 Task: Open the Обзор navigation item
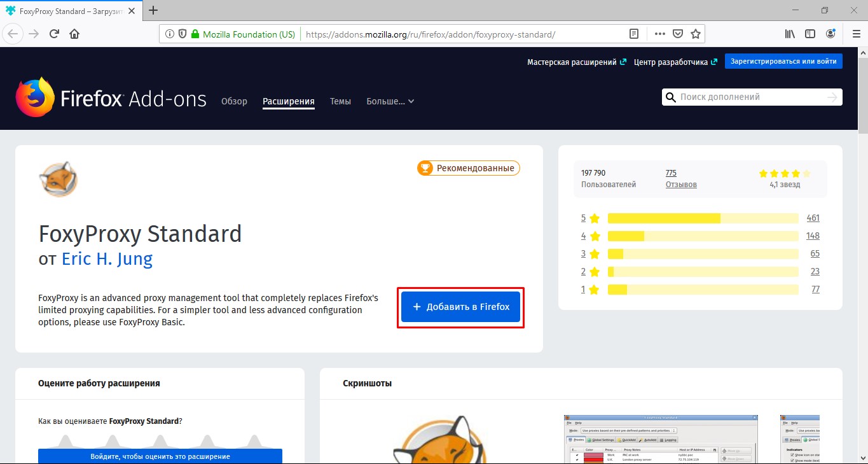click(x=234, y=101)
